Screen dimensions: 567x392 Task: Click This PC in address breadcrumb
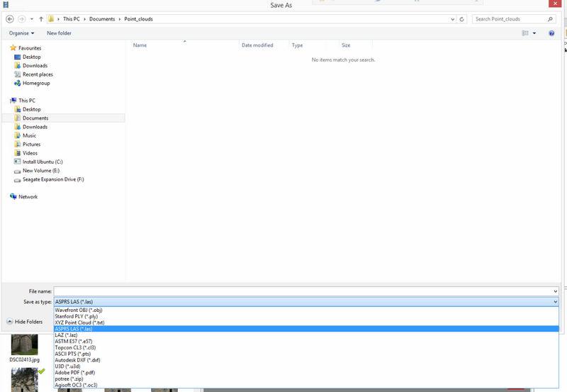click(72, 19)
